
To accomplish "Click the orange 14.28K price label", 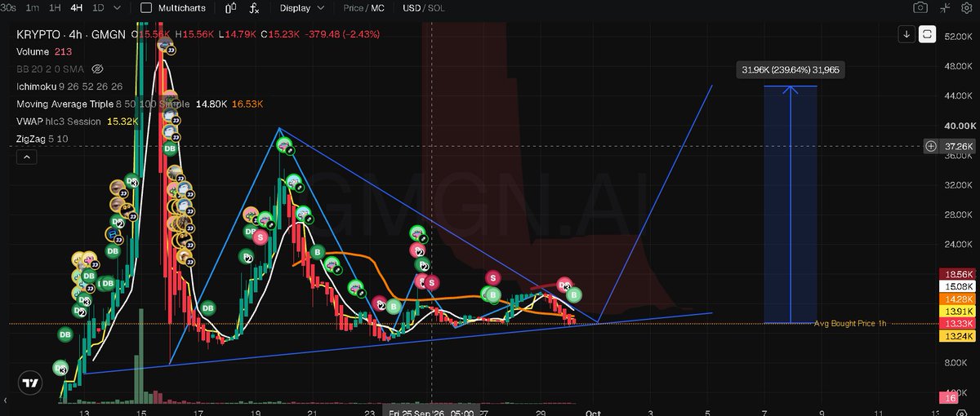I will [x=958, y=299].
